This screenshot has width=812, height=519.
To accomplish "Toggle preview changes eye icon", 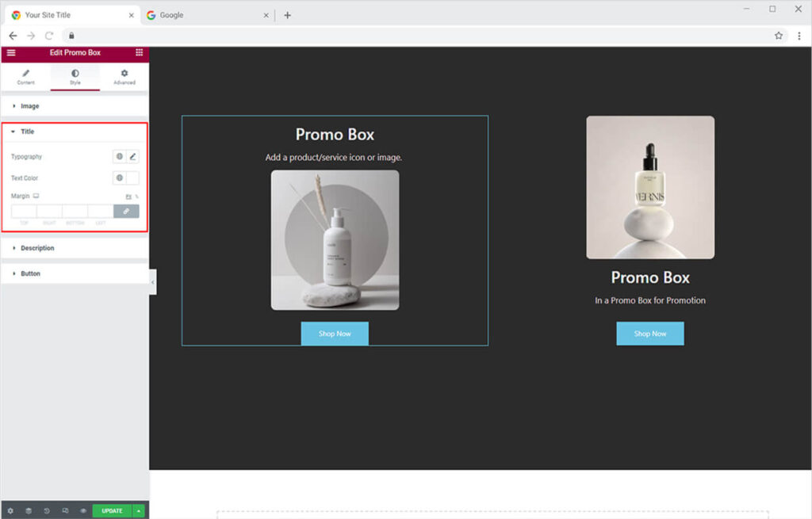I will pyautogui.click(x=82, y=511).
